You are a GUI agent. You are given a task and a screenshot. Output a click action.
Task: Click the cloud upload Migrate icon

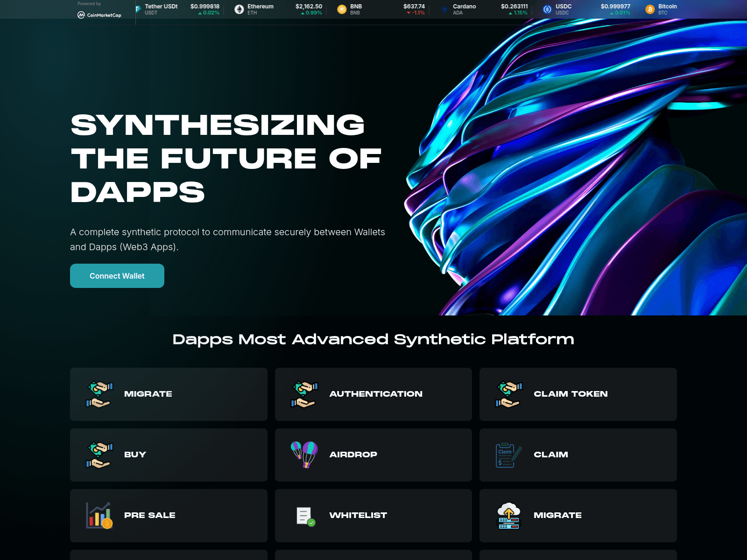(x=508, y=516)
